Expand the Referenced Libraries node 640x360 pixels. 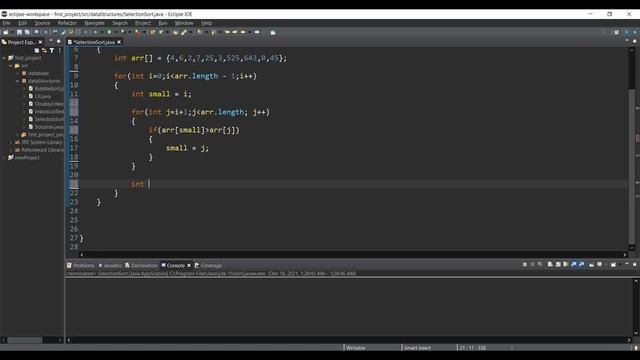point(11,150)
